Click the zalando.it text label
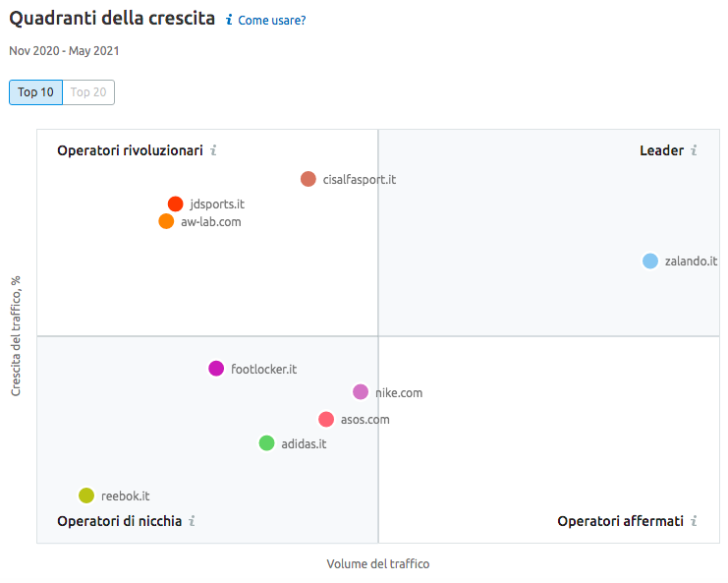The width and height of the screenshot is (728, 583). [x=691, y=262]
